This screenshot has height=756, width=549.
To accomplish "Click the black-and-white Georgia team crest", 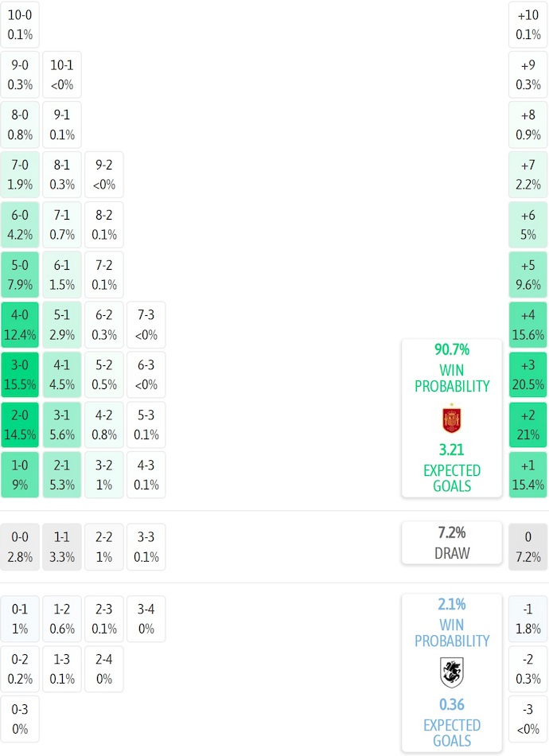I will (x=451, y=672).
